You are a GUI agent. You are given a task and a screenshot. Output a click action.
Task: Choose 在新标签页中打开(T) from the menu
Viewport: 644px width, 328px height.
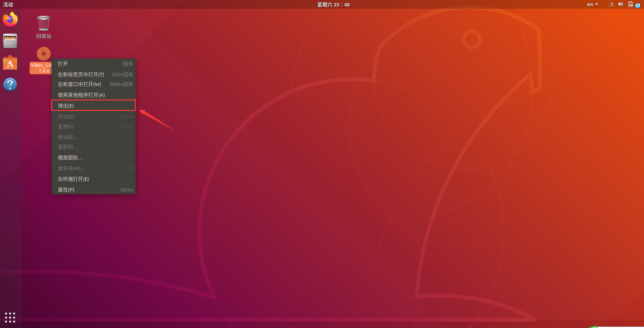point(94,75)
